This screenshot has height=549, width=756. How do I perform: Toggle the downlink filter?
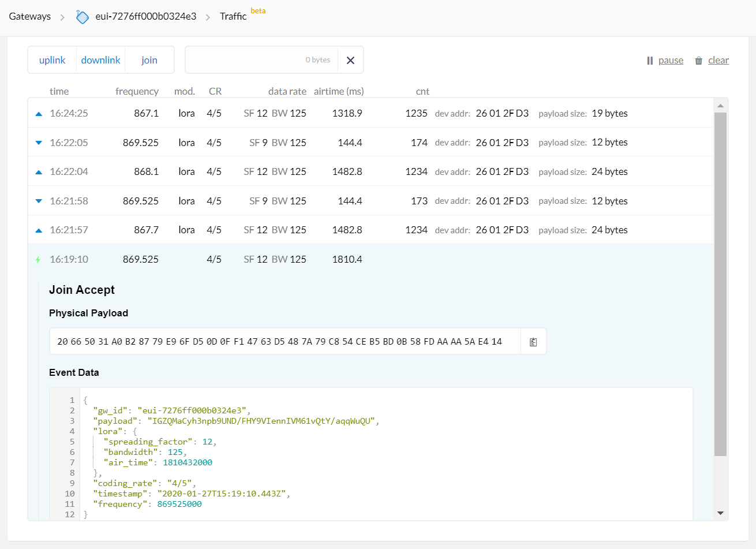tap(101, 60)
